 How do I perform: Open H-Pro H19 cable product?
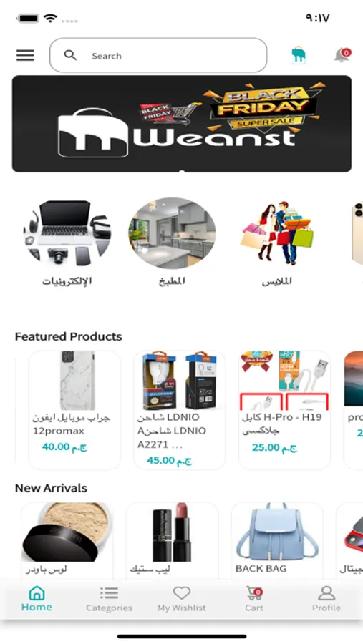coord(284,410)
